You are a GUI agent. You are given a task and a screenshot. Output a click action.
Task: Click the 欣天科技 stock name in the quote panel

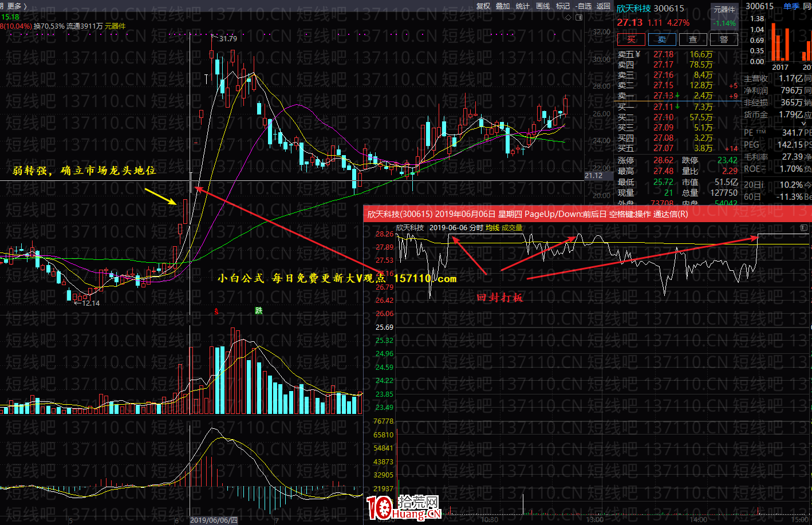[x=633, y=8]
